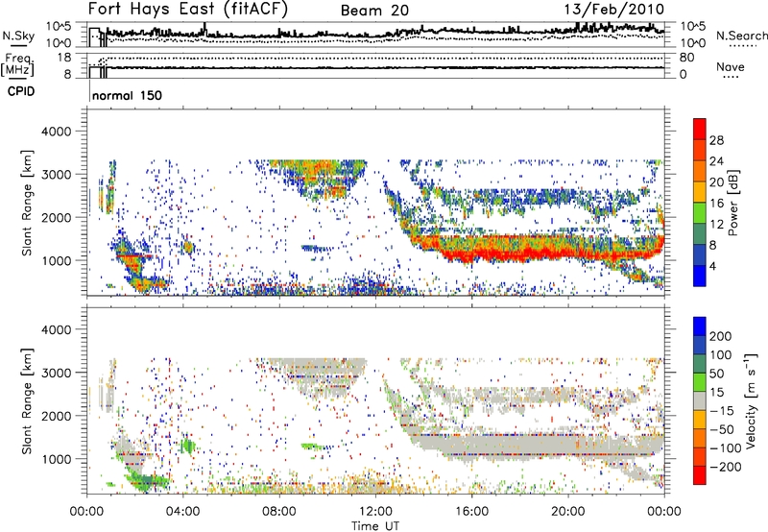Pick the velocity colorbar segment between 50 and 100

[x=700, y=364]
